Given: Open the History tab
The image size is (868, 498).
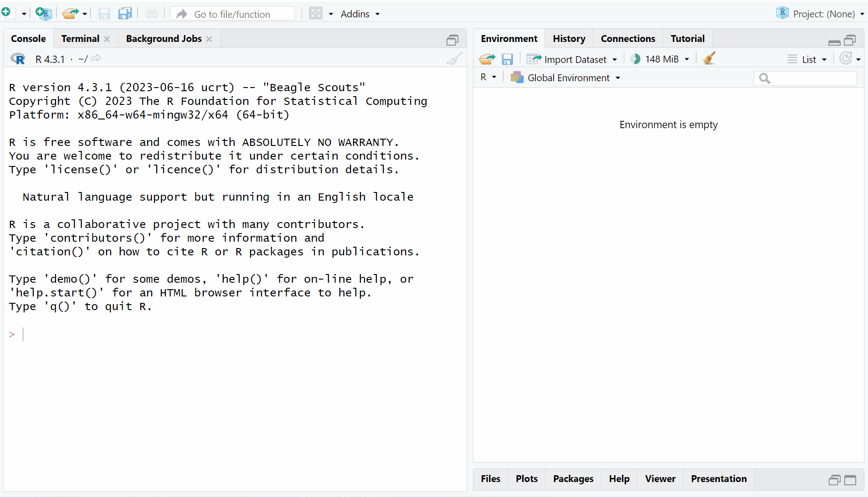Looking at the screenshot, I should tap(569, 39).
